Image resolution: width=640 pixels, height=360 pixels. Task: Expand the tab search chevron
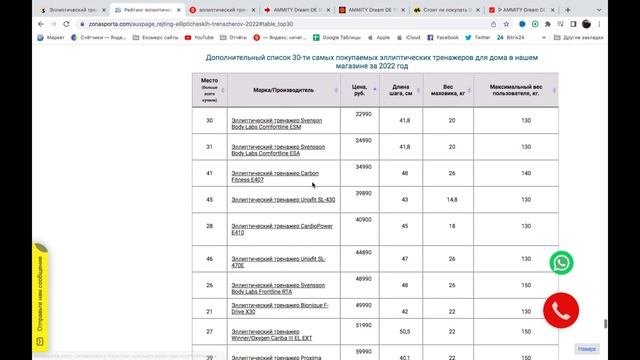point(599,10)
